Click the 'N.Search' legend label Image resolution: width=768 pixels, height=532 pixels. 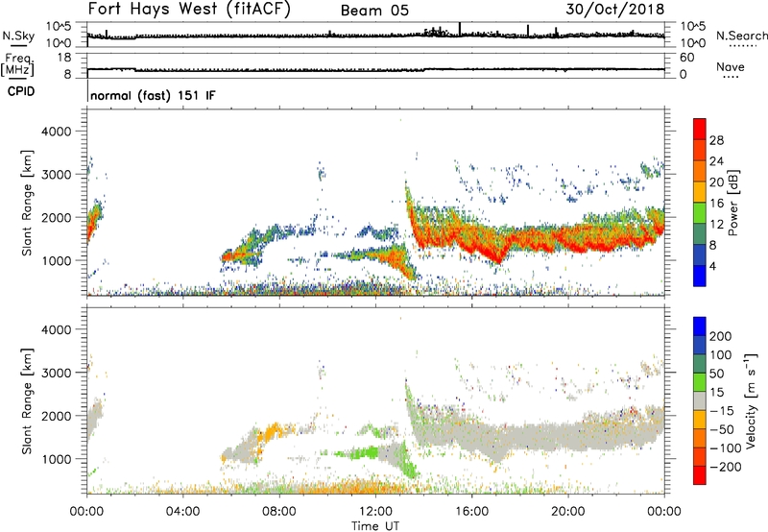[741, 36]
